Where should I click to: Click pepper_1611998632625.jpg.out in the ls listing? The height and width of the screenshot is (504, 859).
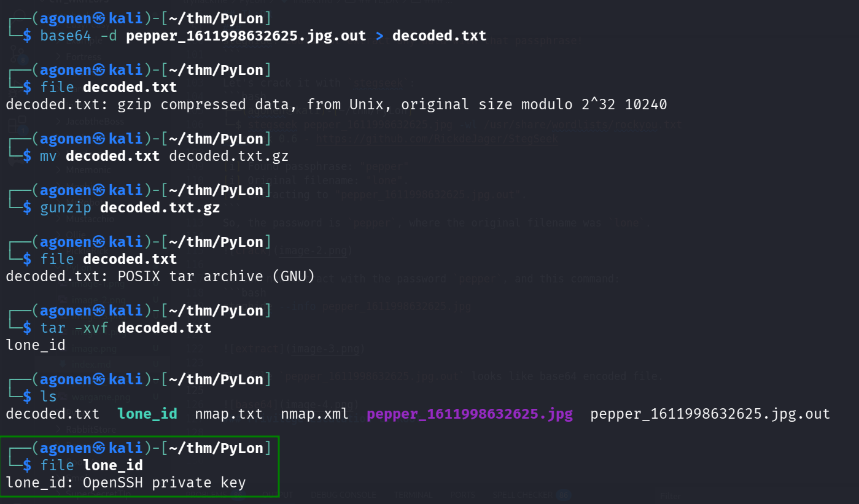click(710, 414)
